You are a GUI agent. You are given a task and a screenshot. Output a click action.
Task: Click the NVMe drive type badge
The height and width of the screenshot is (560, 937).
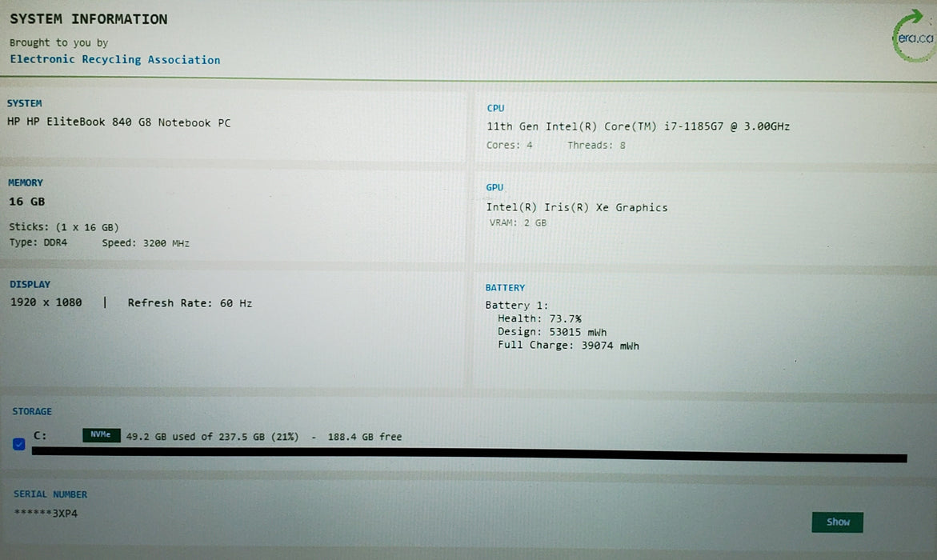(101, 435)
